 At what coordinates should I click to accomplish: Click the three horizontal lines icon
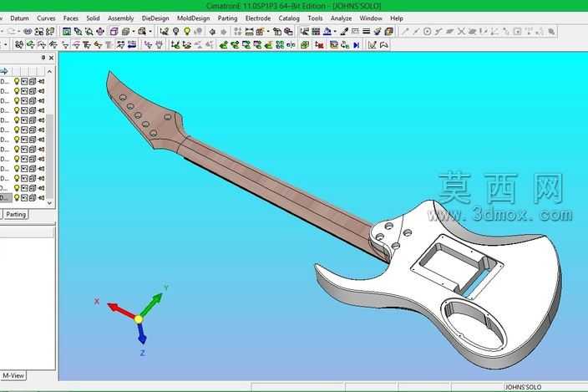click(x=367, y=32)
